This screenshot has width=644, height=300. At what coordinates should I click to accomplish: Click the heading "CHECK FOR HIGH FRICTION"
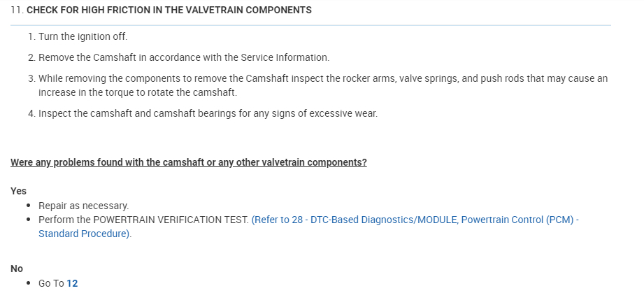pos(169,10)
